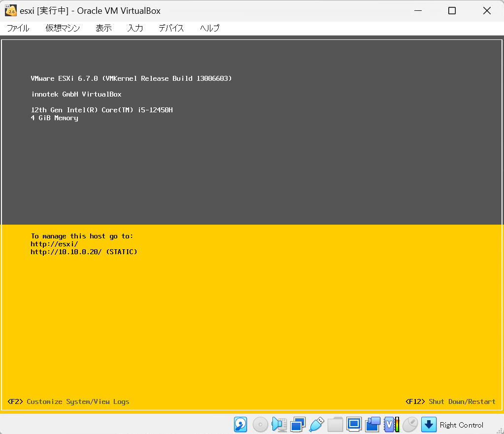Click the To manage this host text
Image resolution: width=504 pixels, height=434 pixels.
(82, 236)
